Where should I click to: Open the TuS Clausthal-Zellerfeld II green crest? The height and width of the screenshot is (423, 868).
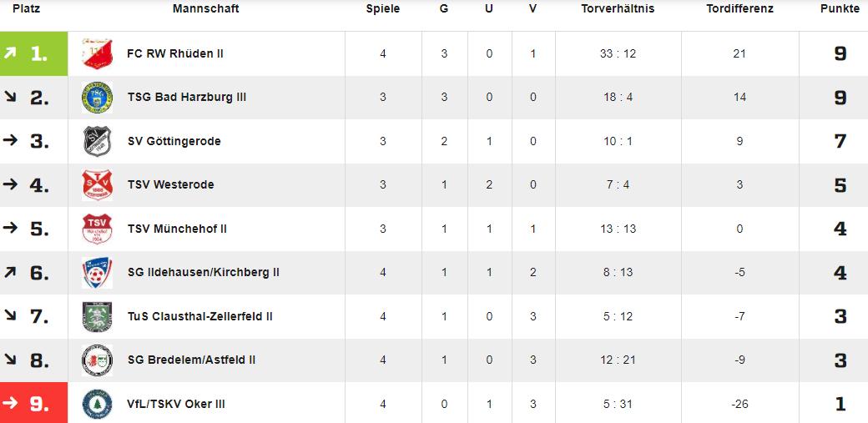(x=98, y=317)
